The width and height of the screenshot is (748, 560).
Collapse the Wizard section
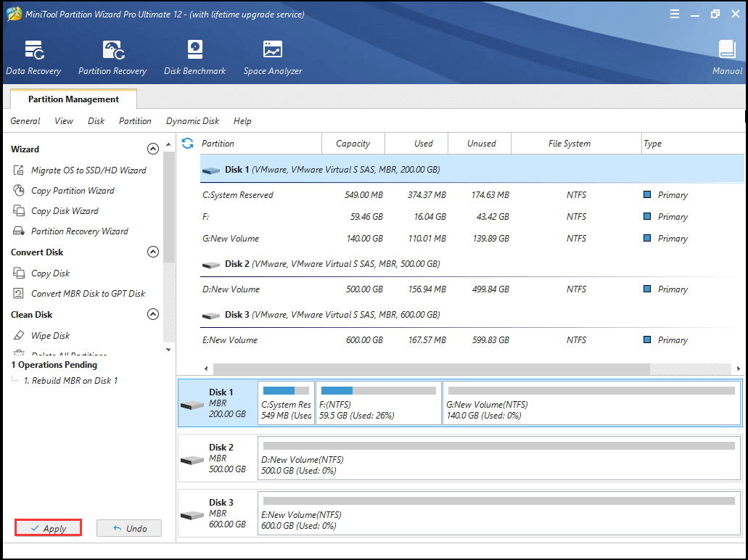(x=153, y=148)
